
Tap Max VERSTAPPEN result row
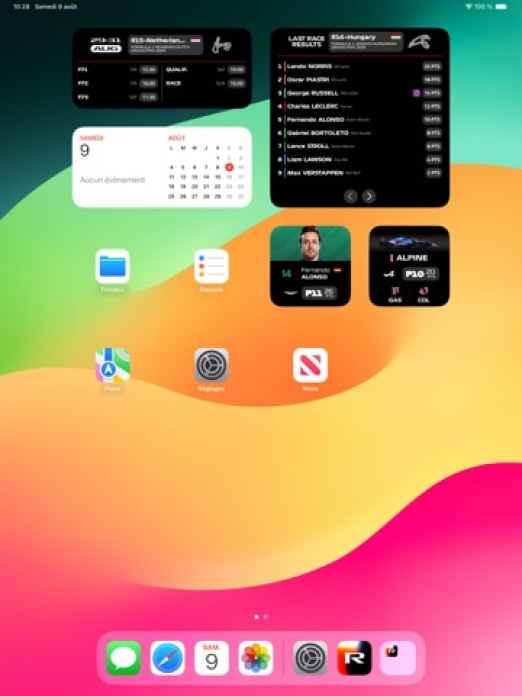pyautogui.click(x=360, y=173)
